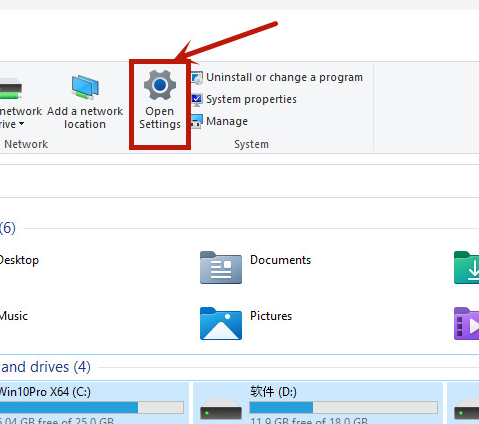The image size is (479, 424).
Task: Click the Manage computer icon
Action: [197, 121]
